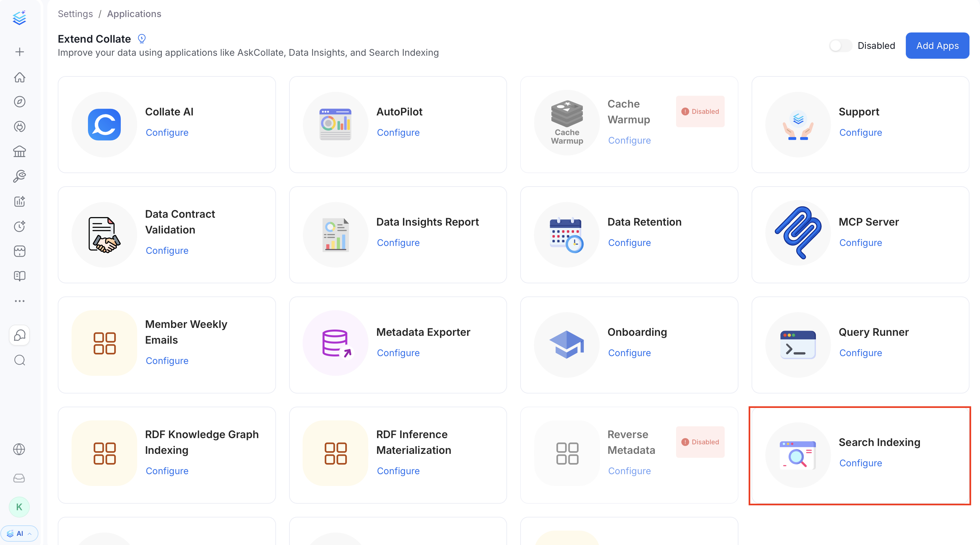Click Settings in the breadcrumb
The width and height of the screenshot is (980, 545).
tap(75, 14)
